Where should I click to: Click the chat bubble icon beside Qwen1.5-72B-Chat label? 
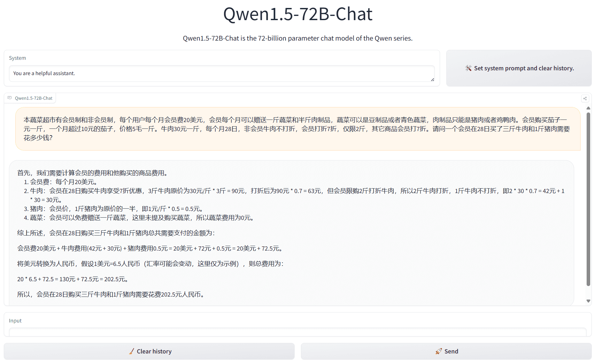pos(9,98)
